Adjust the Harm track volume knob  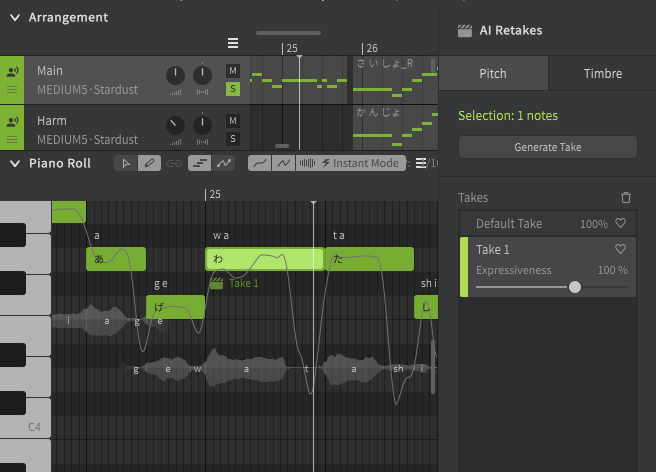tap(175, 125)
